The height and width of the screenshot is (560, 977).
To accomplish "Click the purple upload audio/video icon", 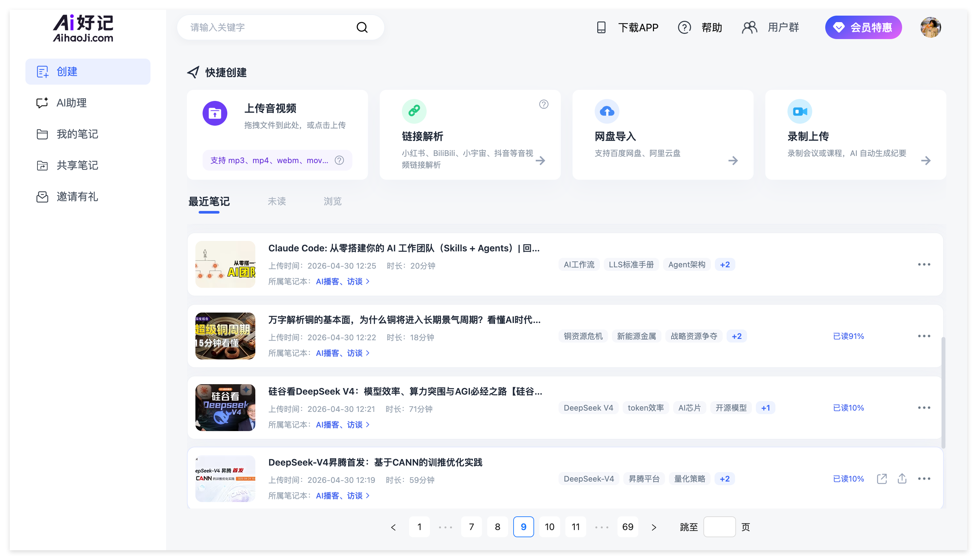I will pos(215,113).
